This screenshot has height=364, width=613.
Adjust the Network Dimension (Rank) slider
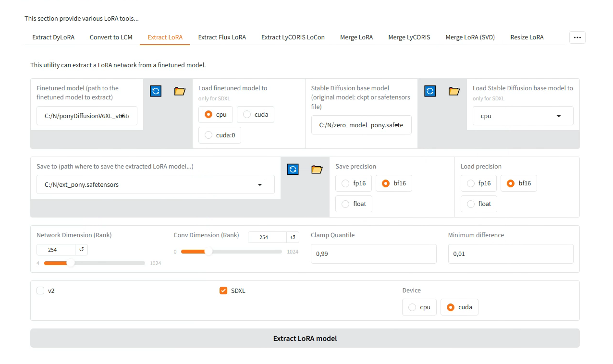click(95, 263)
